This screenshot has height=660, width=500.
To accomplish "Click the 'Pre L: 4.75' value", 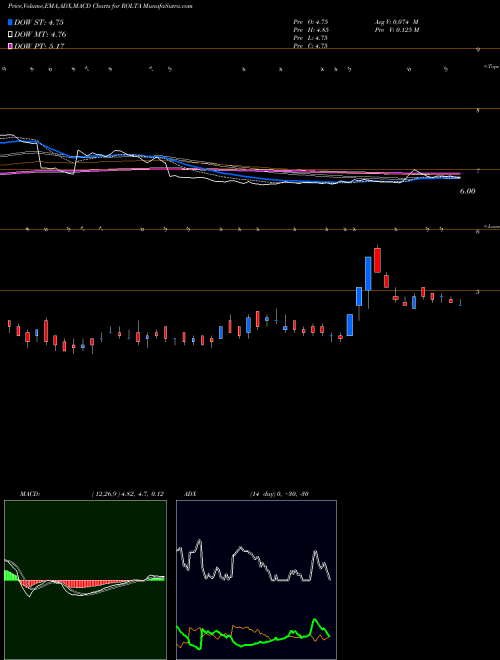I will click(311, 38).
